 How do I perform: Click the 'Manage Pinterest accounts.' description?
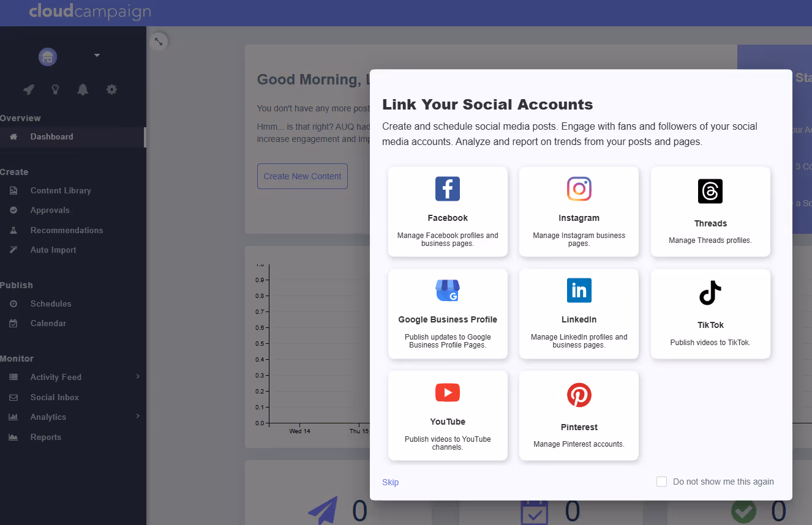(579, 444)
